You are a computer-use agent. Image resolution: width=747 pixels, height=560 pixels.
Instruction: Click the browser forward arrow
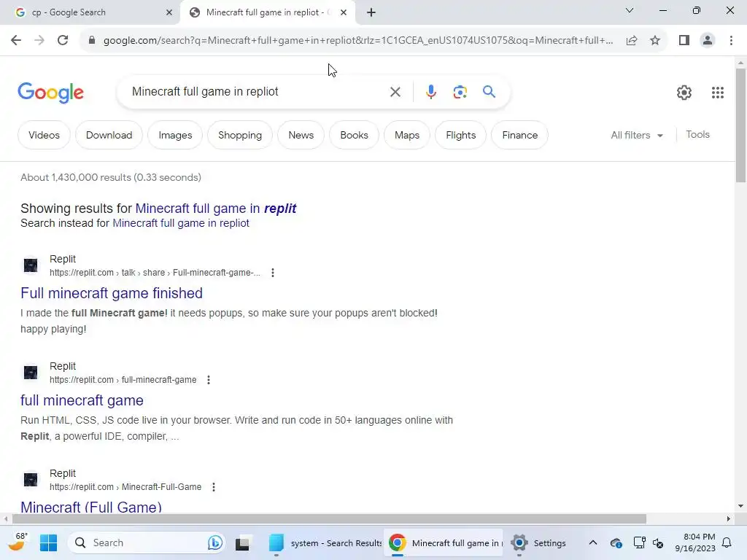(x=39, y=40)
